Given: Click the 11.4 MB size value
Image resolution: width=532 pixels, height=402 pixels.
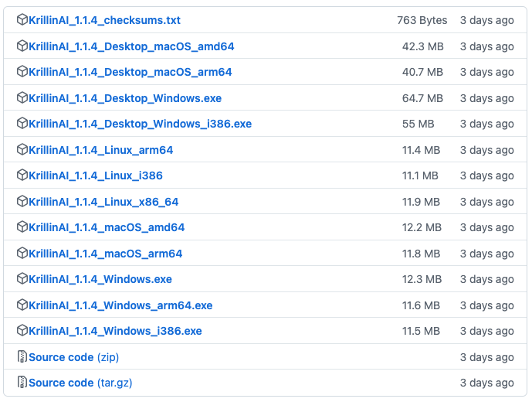Looking at the screenshot, I should [x=421, y=150].
